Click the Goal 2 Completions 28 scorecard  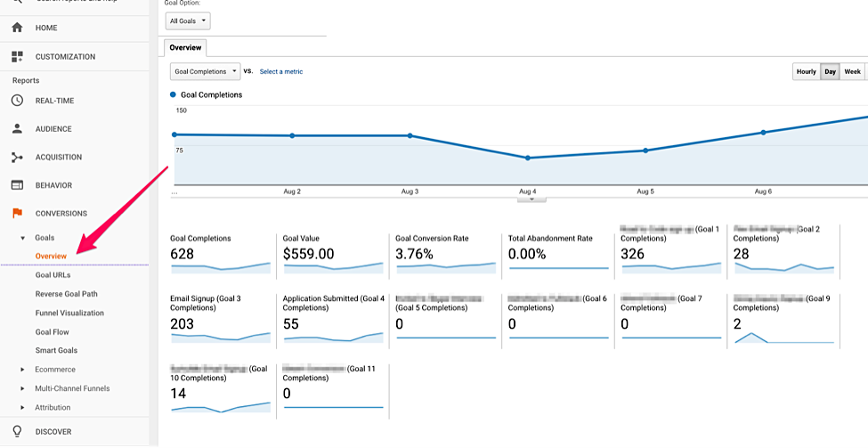(x=784, y=249)
